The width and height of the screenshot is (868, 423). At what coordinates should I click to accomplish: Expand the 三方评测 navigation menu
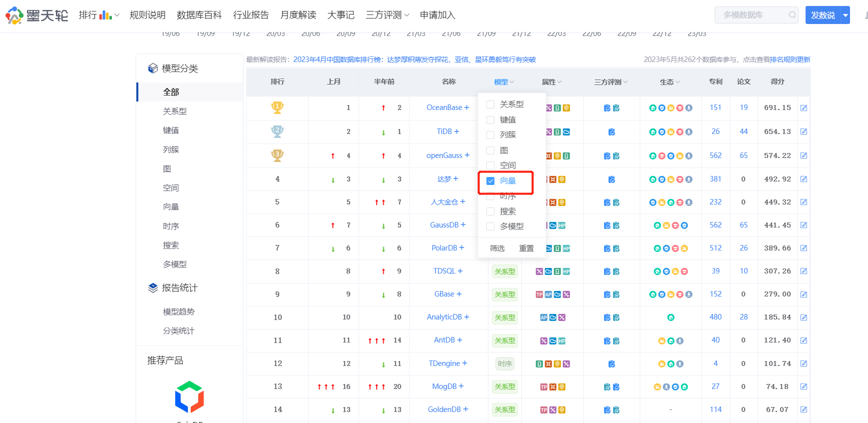point(388,15)
